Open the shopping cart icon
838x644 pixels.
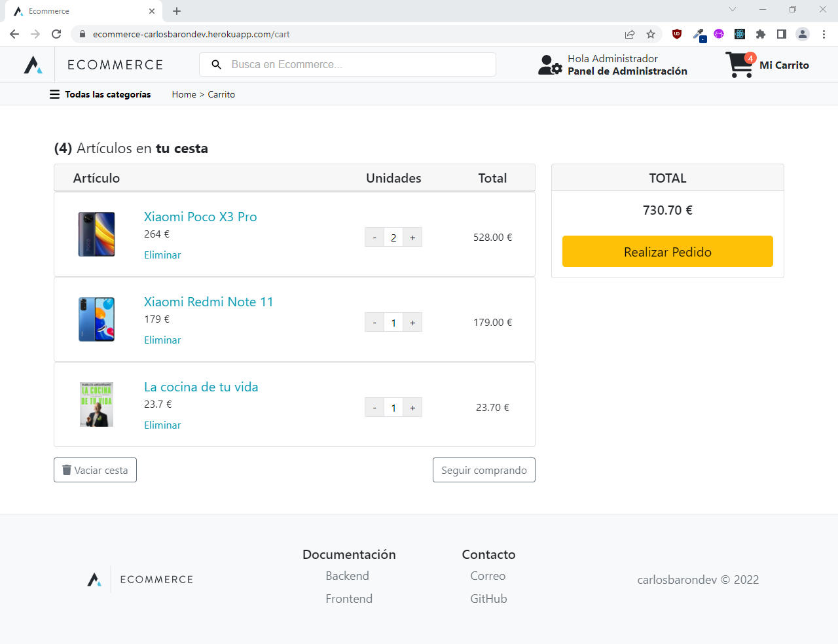pos(740,65)
